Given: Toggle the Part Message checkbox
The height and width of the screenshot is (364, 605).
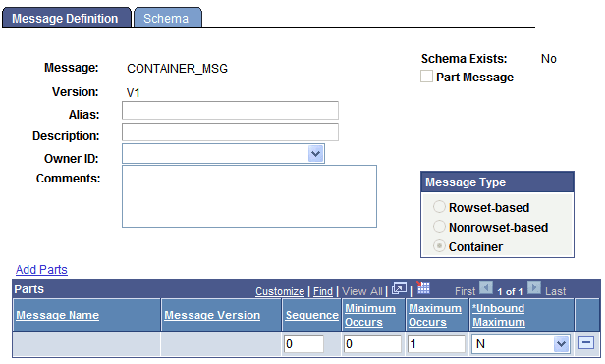Looking at the screenshot, I should coord(426,77).
